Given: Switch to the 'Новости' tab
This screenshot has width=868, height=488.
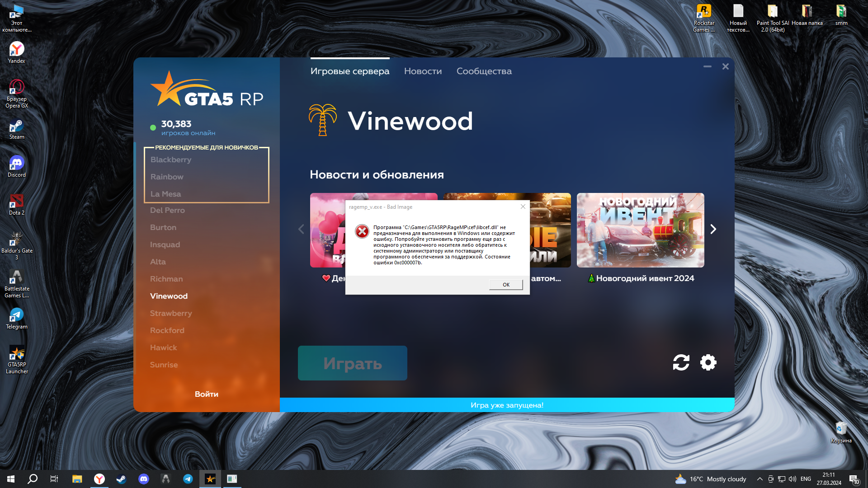Looking at the screenshot, I should (423, 71).
